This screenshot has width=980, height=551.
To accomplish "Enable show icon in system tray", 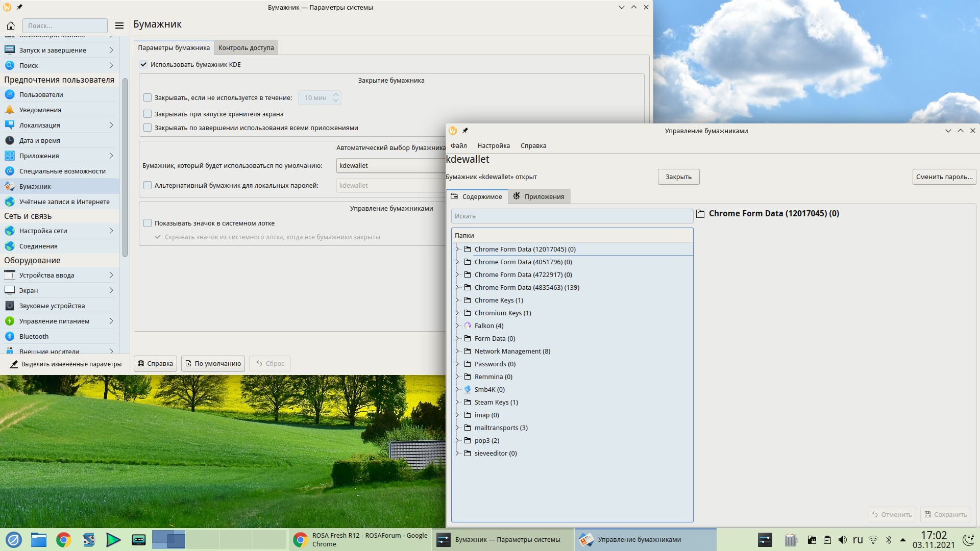I will click(x=148, y=223).
